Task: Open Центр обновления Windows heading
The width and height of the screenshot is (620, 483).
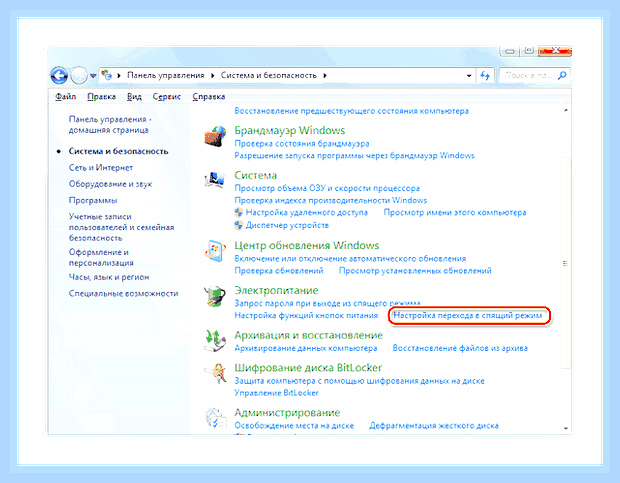Action: (307, 245)
